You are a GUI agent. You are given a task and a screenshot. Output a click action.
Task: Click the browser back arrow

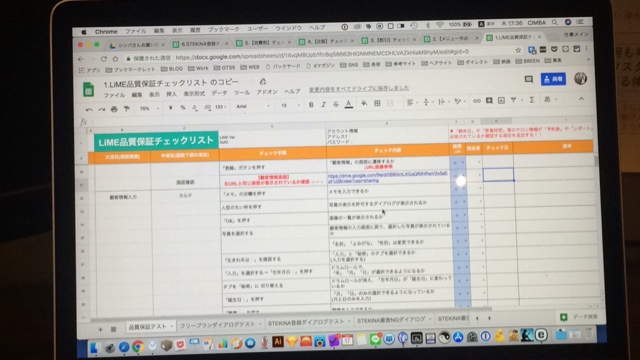click(81, 60)
